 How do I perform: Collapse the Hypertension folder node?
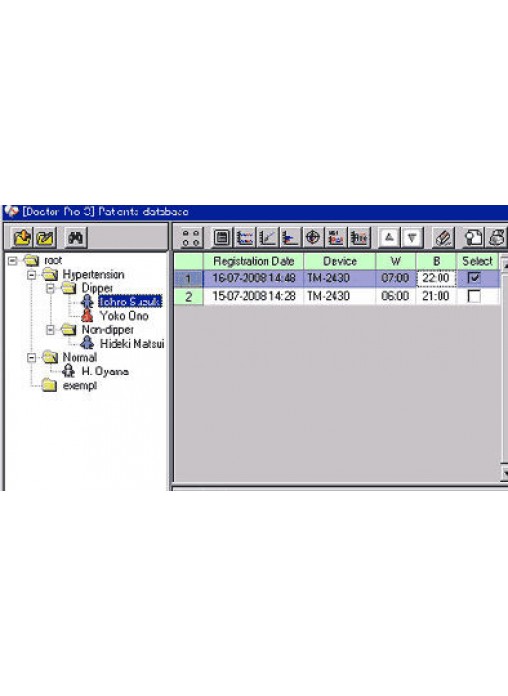32,275
